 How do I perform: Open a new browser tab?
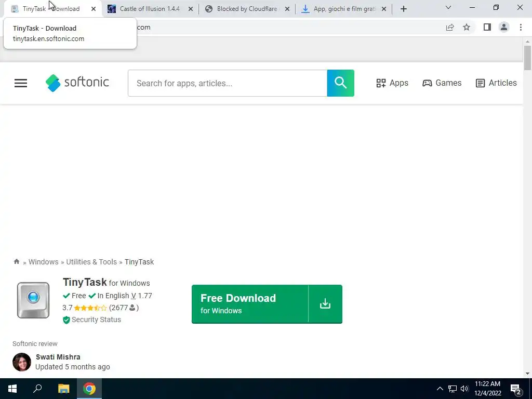coord(403,9)
